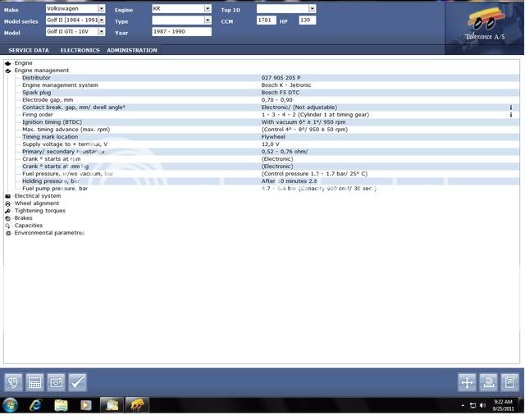This screenshot has height=420, width=525.
Task: Open the ELECTRONICS menu
Action: pyautogui.click(x=80, y=50)
